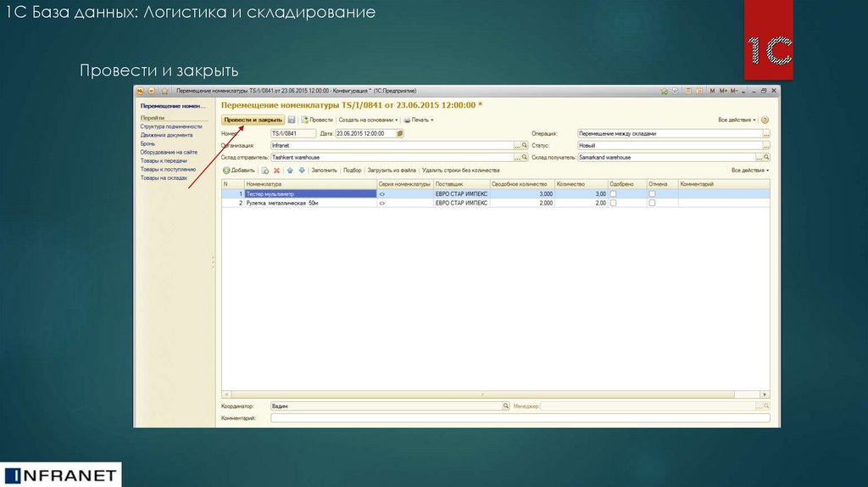Add a row with the green Добавить button
Viewport: 868px width, 487px height.
pos(239,170)
